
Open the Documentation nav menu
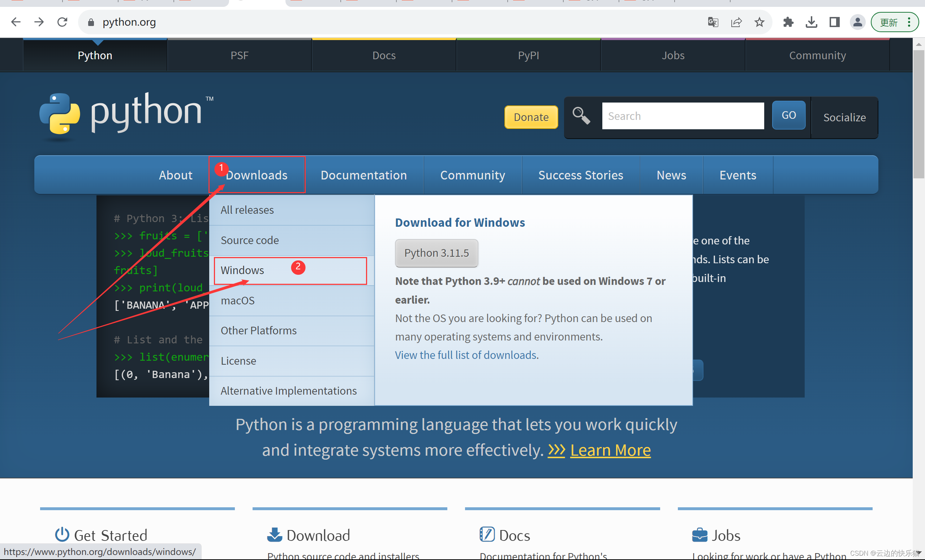pos(364,175)
